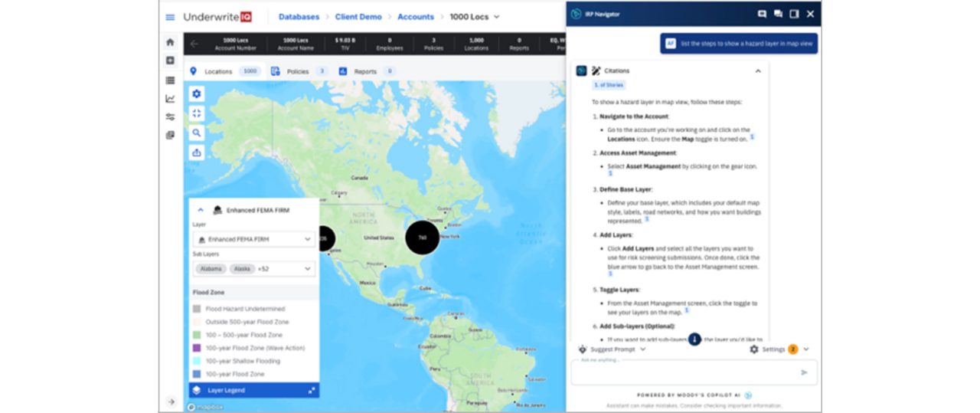Click 100 – 500-year Flood Zone green swatch
Viewport: 980px width, 413px height.
[197, 335]
